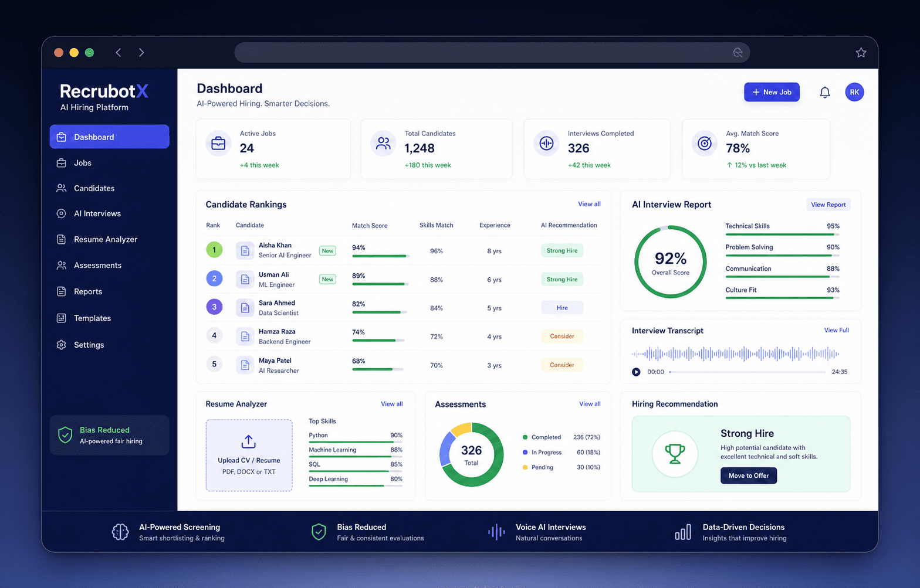The height and width of the screenshot is (588, 920).
Task: Open Assessments in sidebar
Action: pyautogui.click(x=109, y=265)
